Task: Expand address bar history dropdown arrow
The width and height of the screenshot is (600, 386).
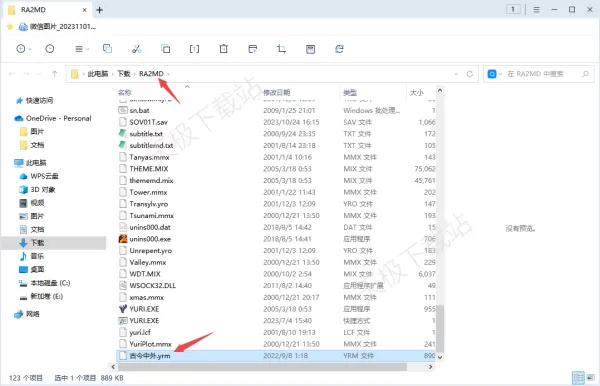Action: point(456,74)
